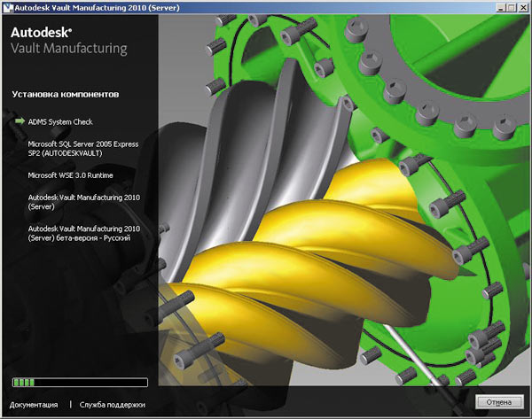Maximize the installer window
532x419 pixels.
tap(512, 7)
